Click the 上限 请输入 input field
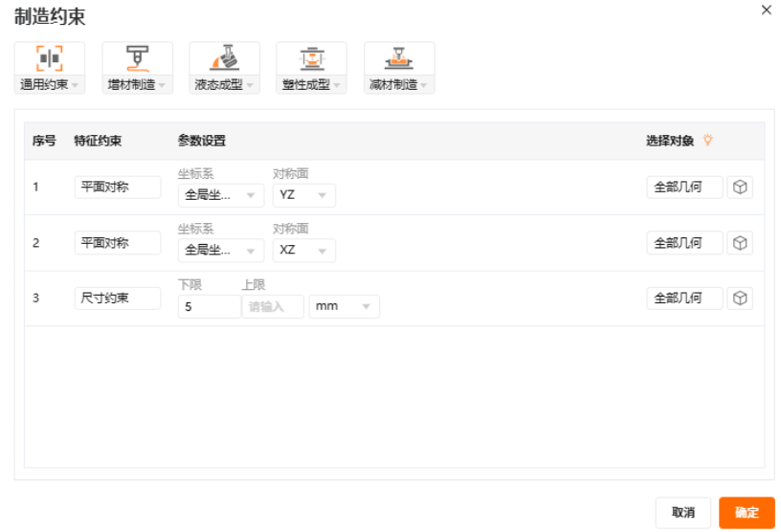781x532 pixels. [x=273, y=306]
